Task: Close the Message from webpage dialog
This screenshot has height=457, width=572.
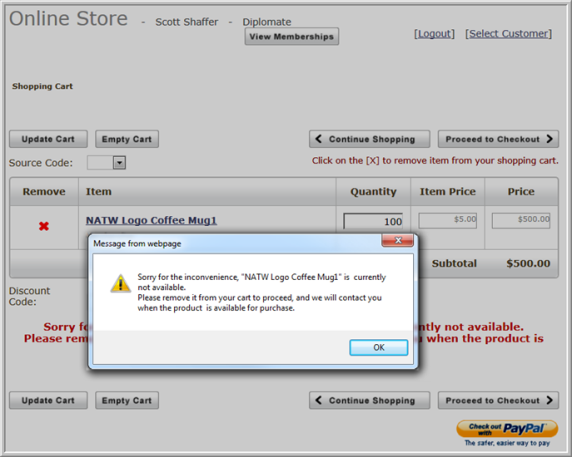Action: [x=398, y=240]
